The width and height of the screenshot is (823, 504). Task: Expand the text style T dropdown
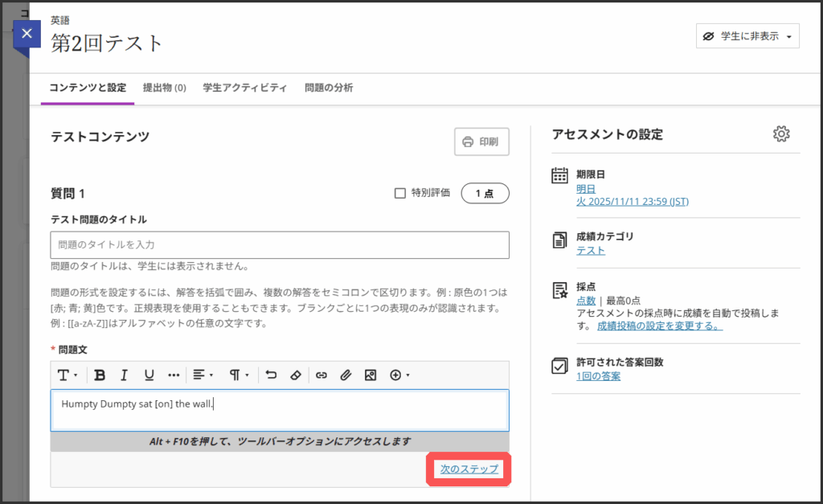tap(67, 375)
